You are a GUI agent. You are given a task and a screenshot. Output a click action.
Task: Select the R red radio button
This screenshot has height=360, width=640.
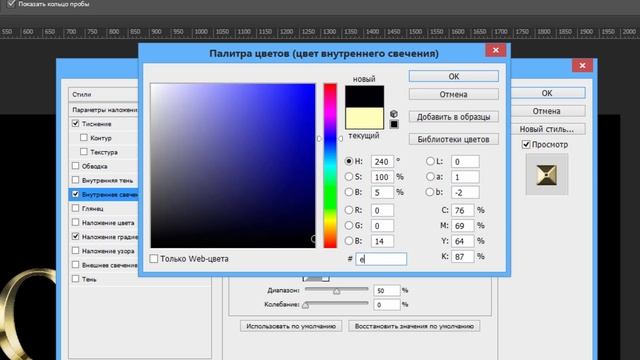click(x=349, y=210)
